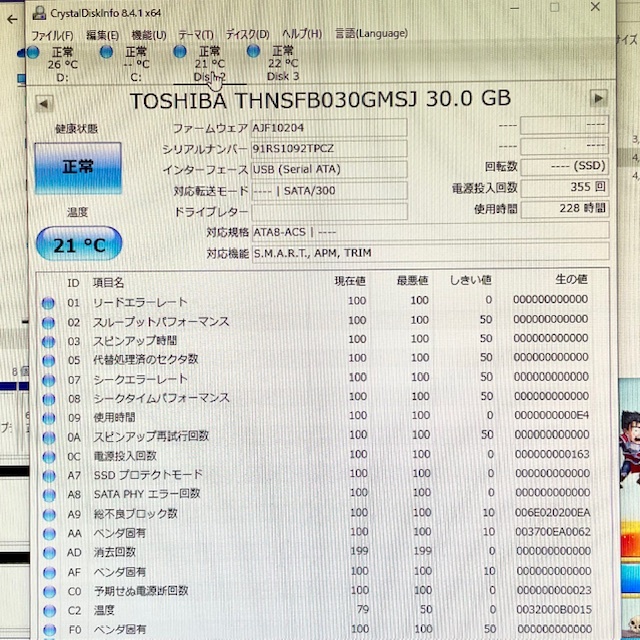This screenshot has width=640, height=640.
Task: Click the 項目名 column header
Action: pos(108,282)
